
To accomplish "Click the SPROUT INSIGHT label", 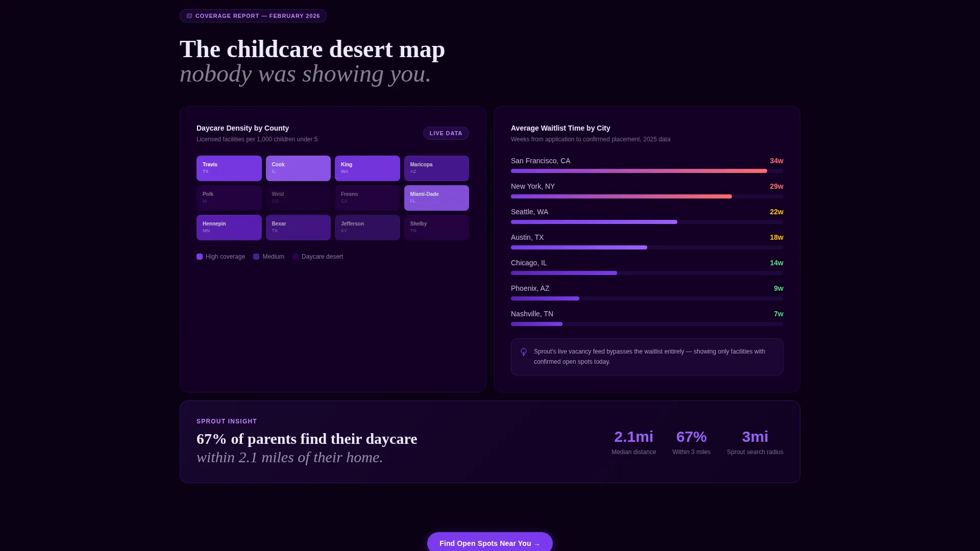I will [x=227, y=421].
